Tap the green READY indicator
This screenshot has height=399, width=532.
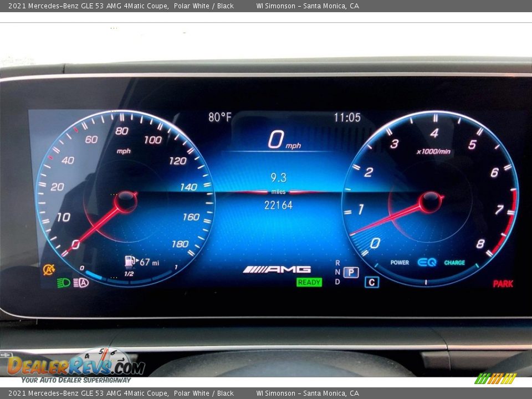pos(309,282)
